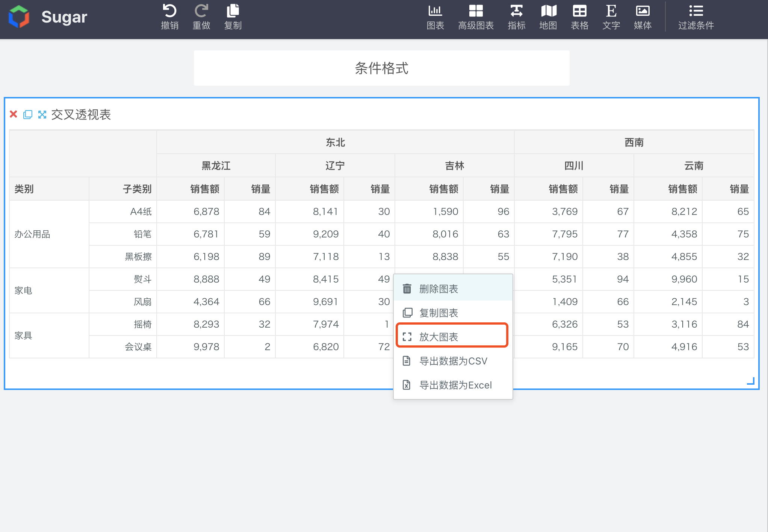Click the 吉林 column header

click(x=455, y=166)
